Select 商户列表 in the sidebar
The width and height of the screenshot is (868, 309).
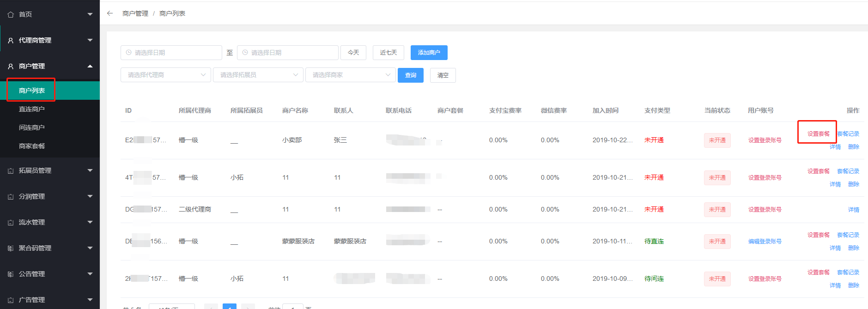[50, 91]
